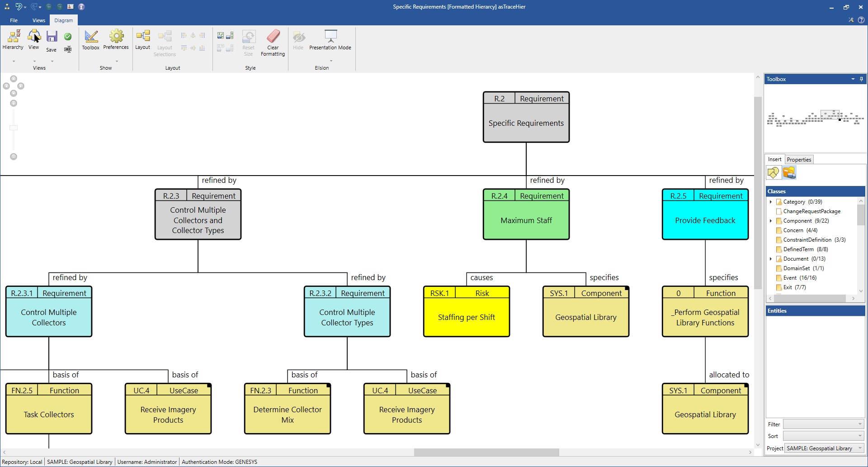Expand the Component class entry
This screenshot has width=868, height=467.
(x=771, y=221)
